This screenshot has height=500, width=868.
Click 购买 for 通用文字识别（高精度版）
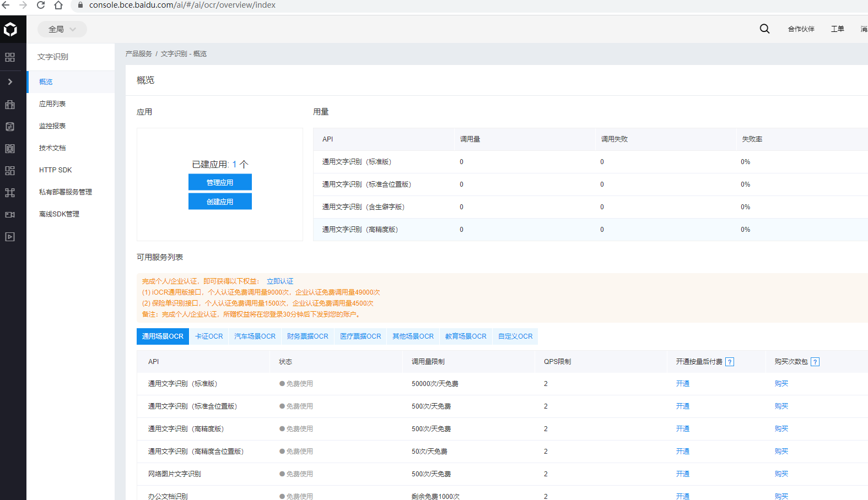coord(781,429)
